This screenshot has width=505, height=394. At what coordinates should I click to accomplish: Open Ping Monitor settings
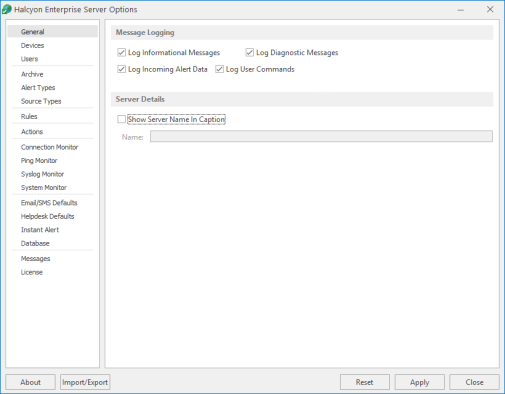pyautogui.click(x=39, y=161)
